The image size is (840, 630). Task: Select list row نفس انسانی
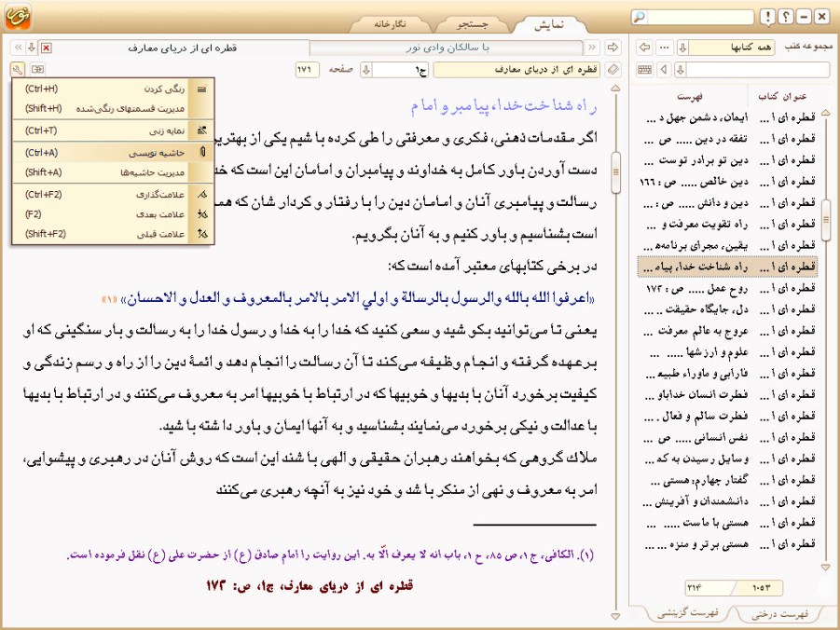727,438
